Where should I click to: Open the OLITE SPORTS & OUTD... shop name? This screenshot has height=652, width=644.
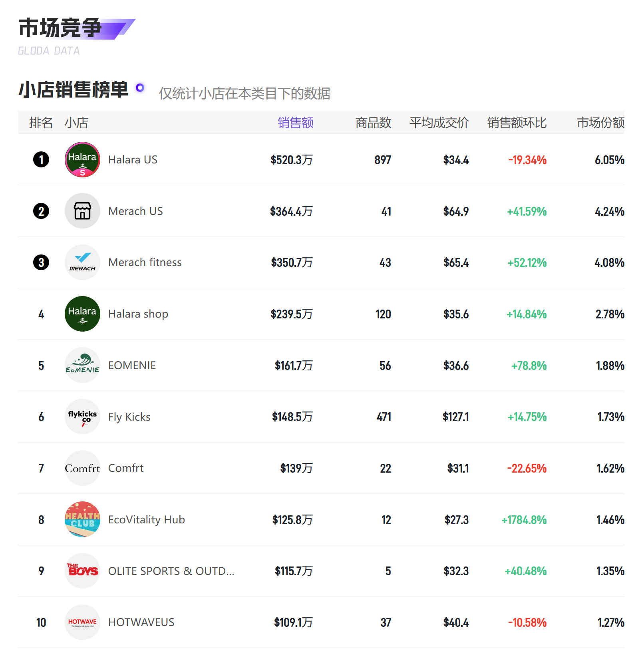point(171,571)
